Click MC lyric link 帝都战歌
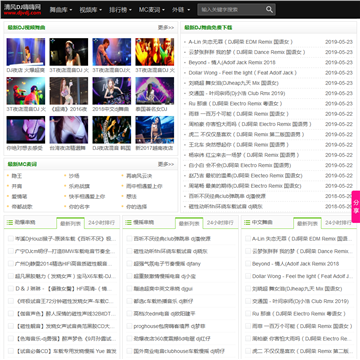This screenshot has width=360, height=360. tap(22, 207)
